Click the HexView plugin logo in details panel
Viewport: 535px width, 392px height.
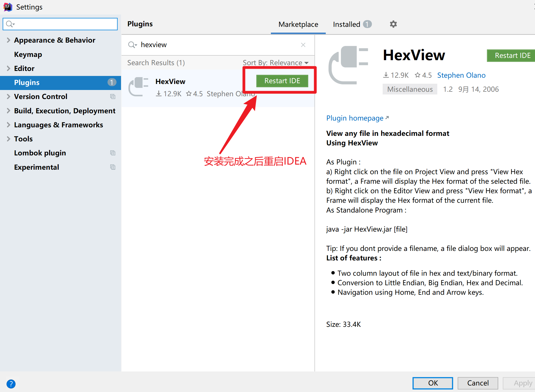pyautogui.click(x=348, y=65)
